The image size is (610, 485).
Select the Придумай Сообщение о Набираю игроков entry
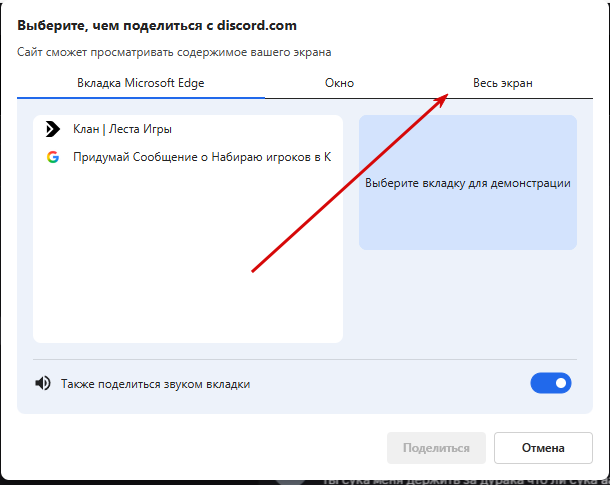pyautogui.click(x=188, y=157)
